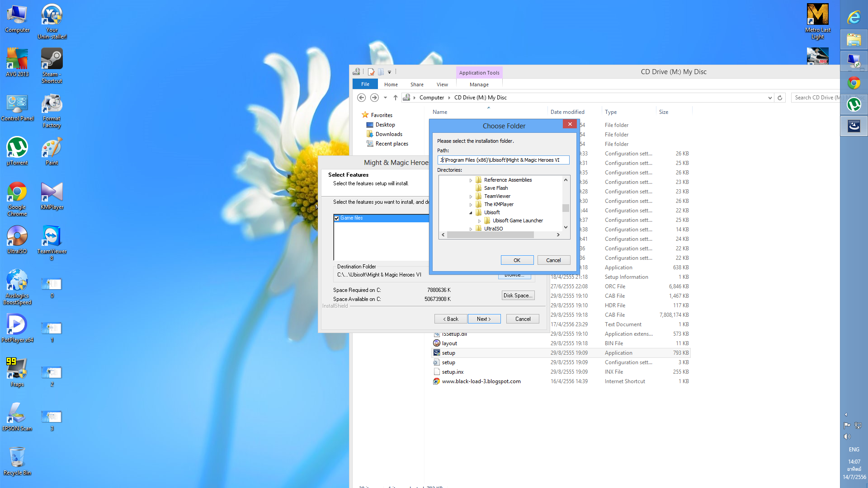Image resolution: width=868 pixels, height=488 pixels.
Task: Click Internet Explorer icon in taskbar
Action: pyautogui.click(x=854, y=17)
